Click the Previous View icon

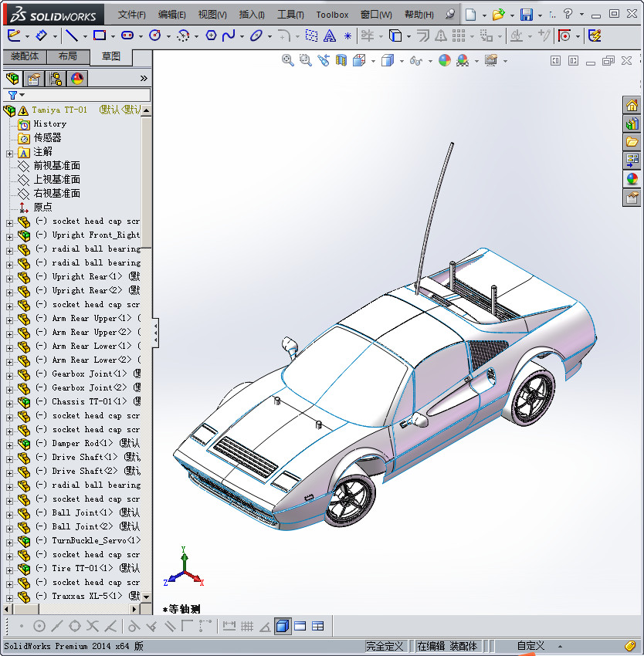click(324, 61)
